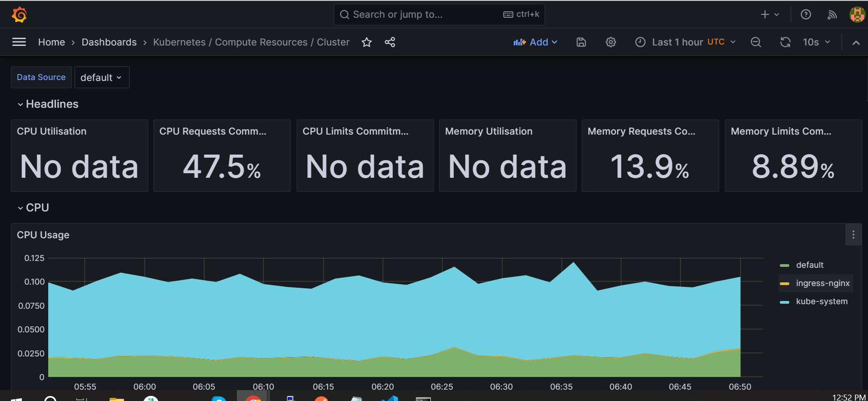
Task: Open the CPU Utilisation panel title
Action: [x=51, y=131]
